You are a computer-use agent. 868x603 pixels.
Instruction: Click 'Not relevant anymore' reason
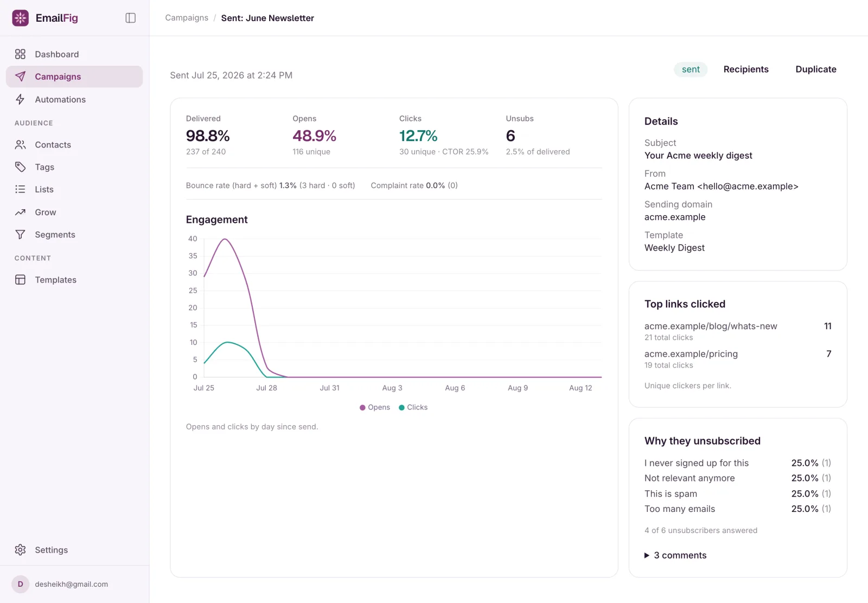[x=690, y=478]
